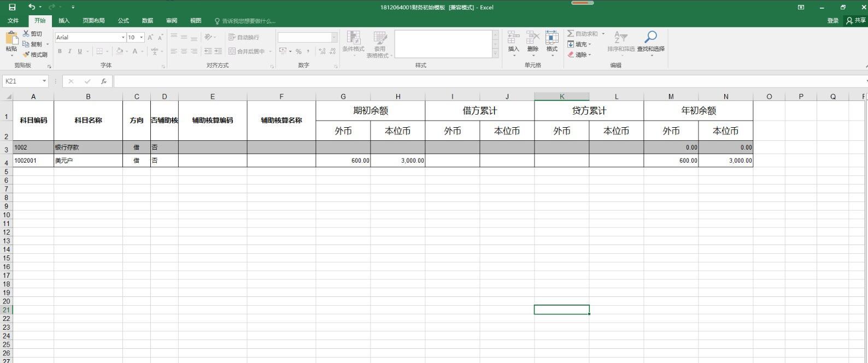Click Wrap Text (自动换行)
The height and width of the screenshot is (363, 868).
pyautogui.click(x=244, y=37)
